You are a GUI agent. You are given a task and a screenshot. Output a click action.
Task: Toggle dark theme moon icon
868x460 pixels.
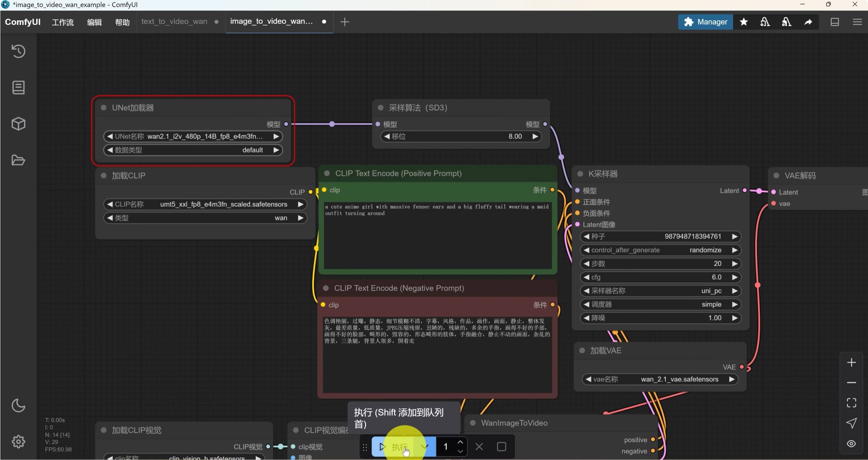[18, 406]
